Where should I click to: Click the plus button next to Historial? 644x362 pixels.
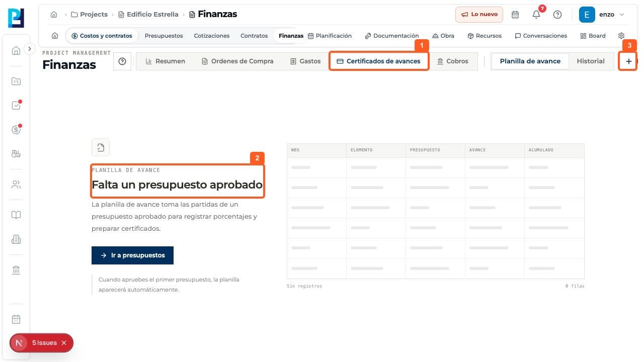(x=628, y=61)
